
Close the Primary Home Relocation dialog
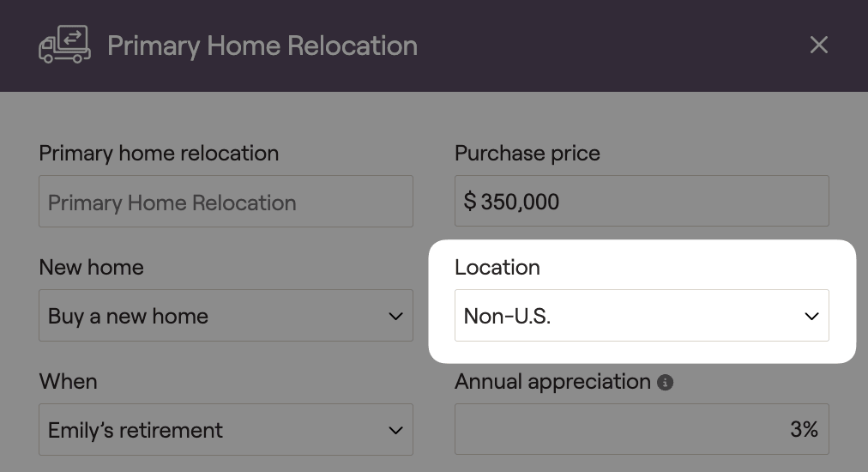coord(819,45)
